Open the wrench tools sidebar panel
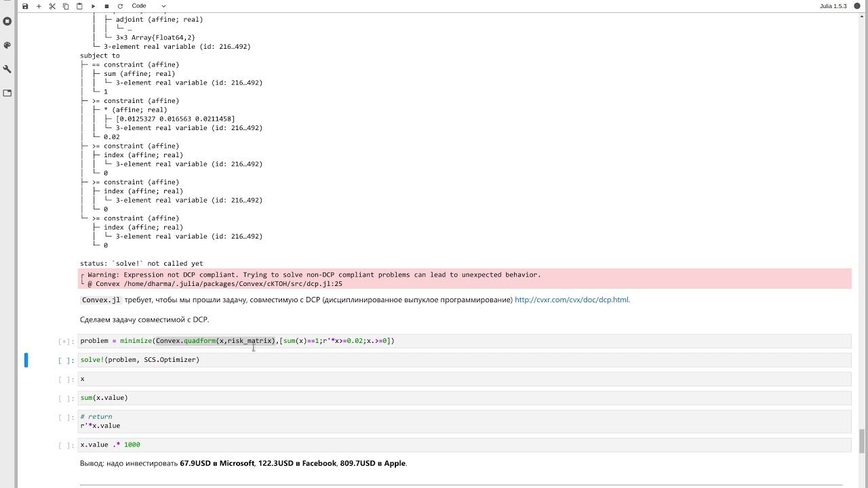Screen dimensions: 868x488 (x=7, y=69)
